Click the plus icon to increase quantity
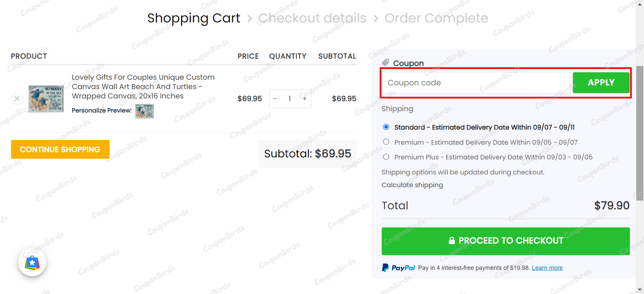 [x=305, y=99]
